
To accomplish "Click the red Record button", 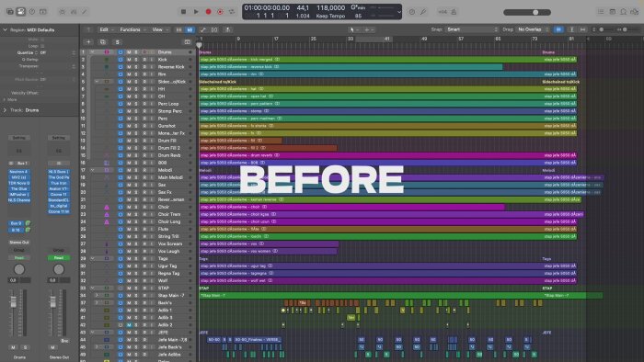I will tap(208, 12).
